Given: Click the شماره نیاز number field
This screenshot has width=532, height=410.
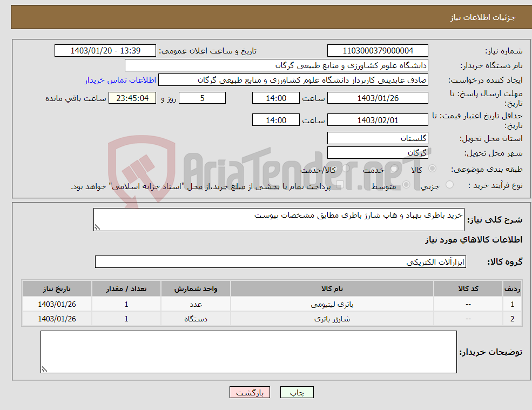Looking at the screenshot, I should (x=378, y=51).
